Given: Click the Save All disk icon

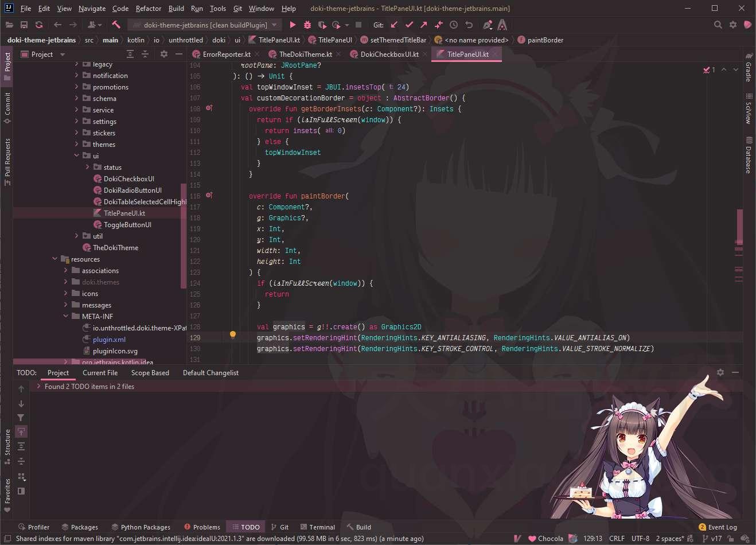Looking at the screenshot, I should [x=24, y=25].
